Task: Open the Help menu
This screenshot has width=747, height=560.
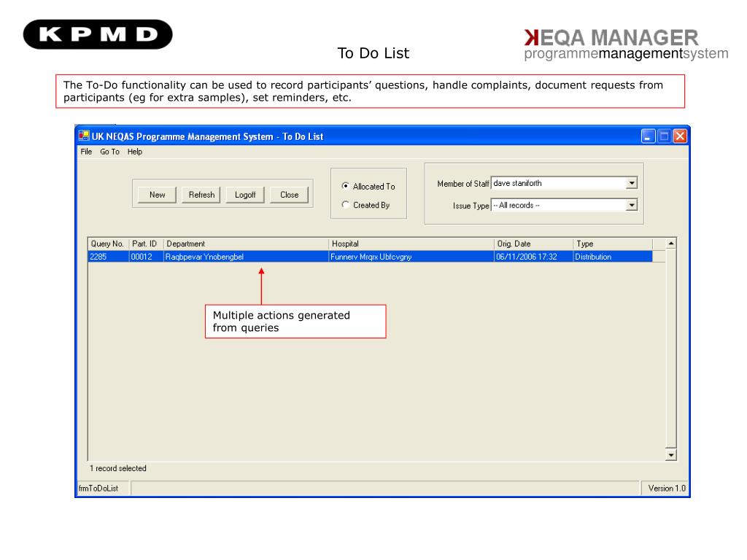Action: pos(135,152)
